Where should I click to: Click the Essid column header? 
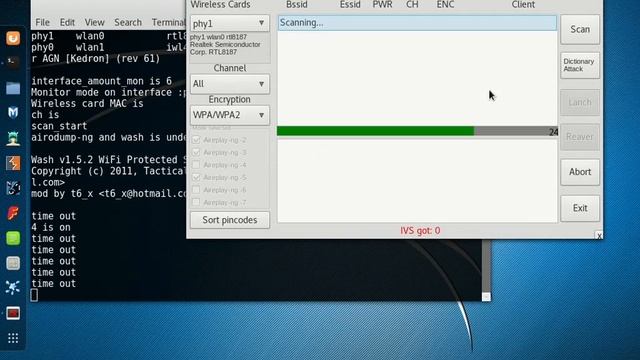pyautogui.click(x=350, y=4)
